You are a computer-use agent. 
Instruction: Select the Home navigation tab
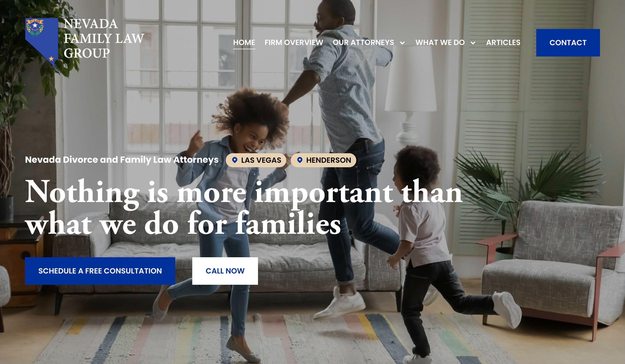(x=244, y=42)
